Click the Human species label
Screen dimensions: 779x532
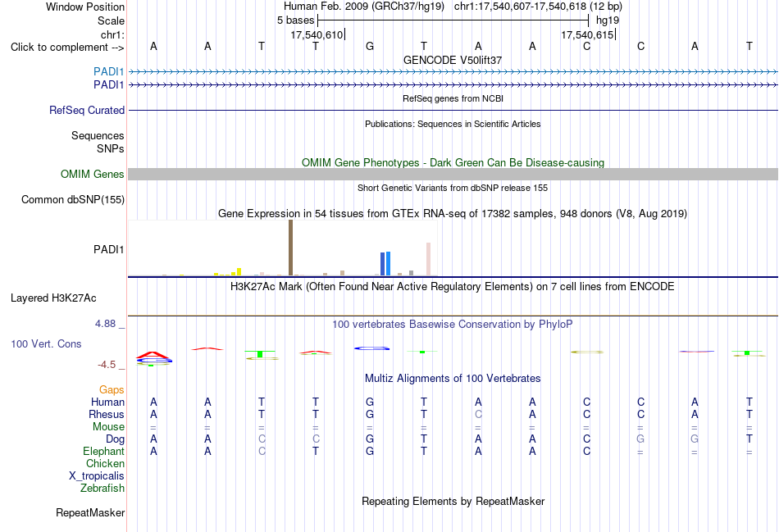click(107, 402)
